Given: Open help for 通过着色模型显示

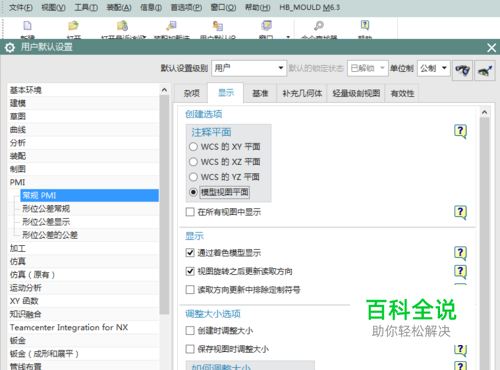Looking at the screenshot, I should (x=460, y=253).
